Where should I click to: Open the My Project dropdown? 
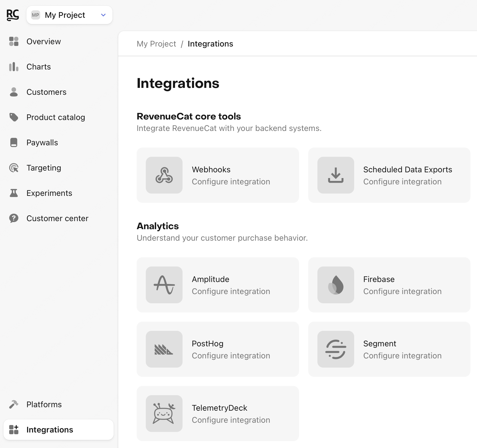(x=69, y=15)
